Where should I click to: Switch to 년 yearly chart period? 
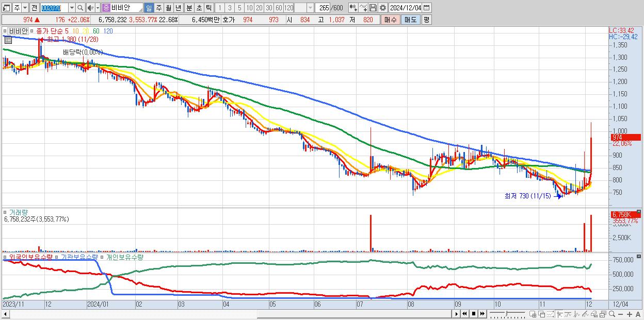pos(178,8)
